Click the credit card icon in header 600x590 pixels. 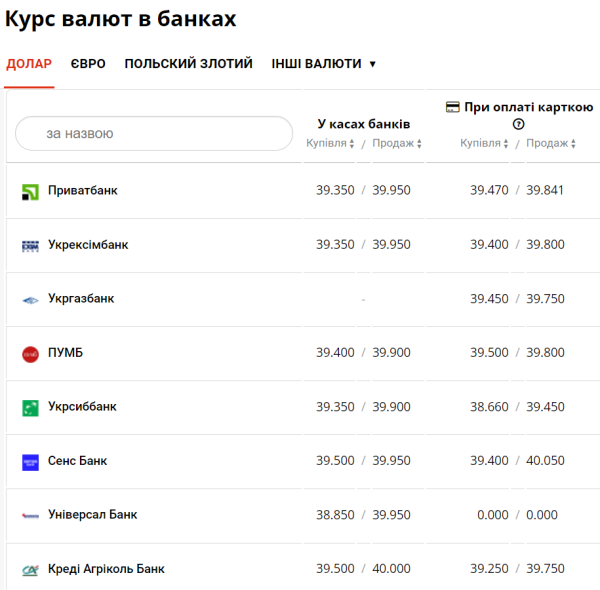[453, 107]
